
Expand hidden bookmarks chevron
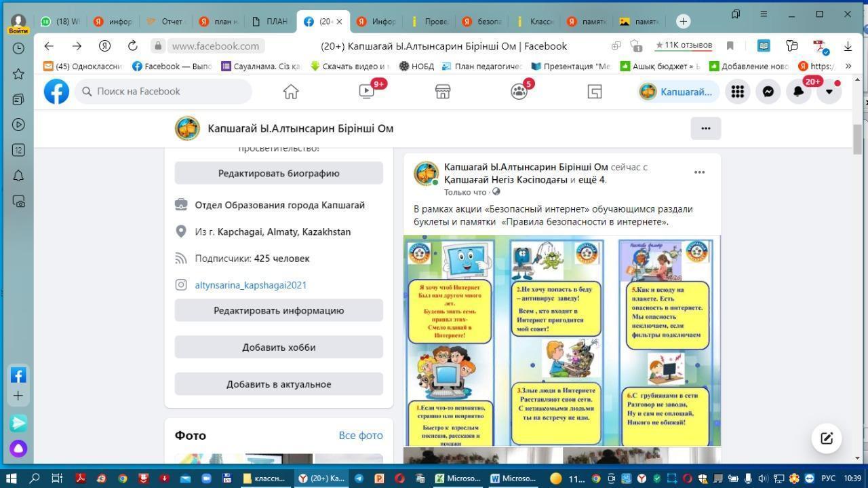click(x=848, y=67)
